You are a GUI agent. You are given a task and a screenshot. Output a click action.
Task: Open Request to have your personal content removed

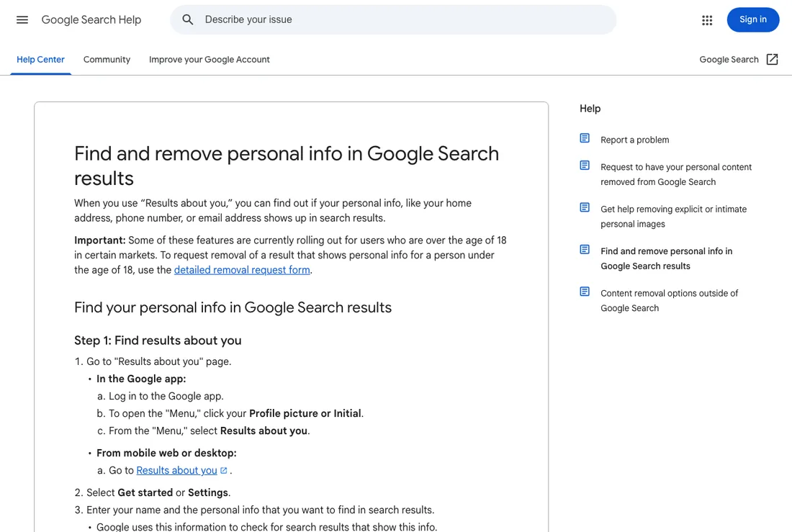tap(676, 174)
